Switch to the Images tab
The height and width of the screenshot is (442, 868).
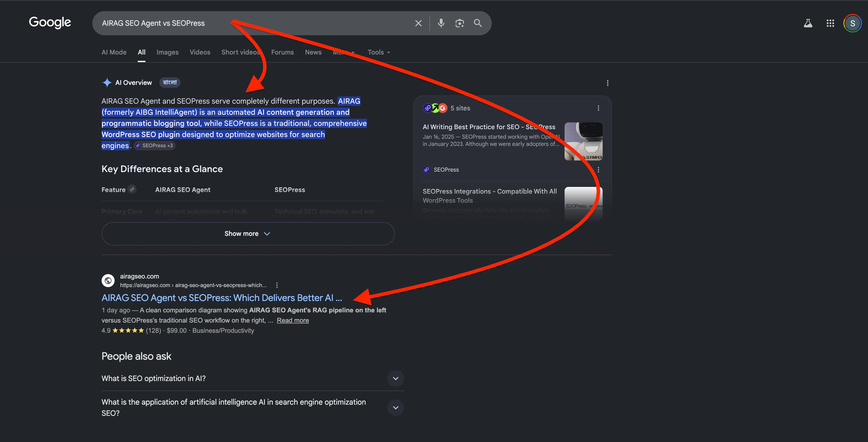[167, 52]
